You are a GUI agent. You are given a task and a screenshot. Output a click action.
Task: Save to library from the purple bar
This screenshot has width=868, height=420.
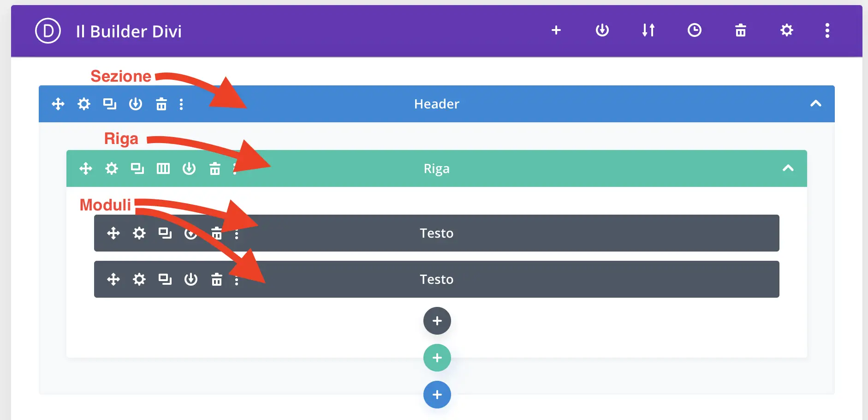point(602,30)
